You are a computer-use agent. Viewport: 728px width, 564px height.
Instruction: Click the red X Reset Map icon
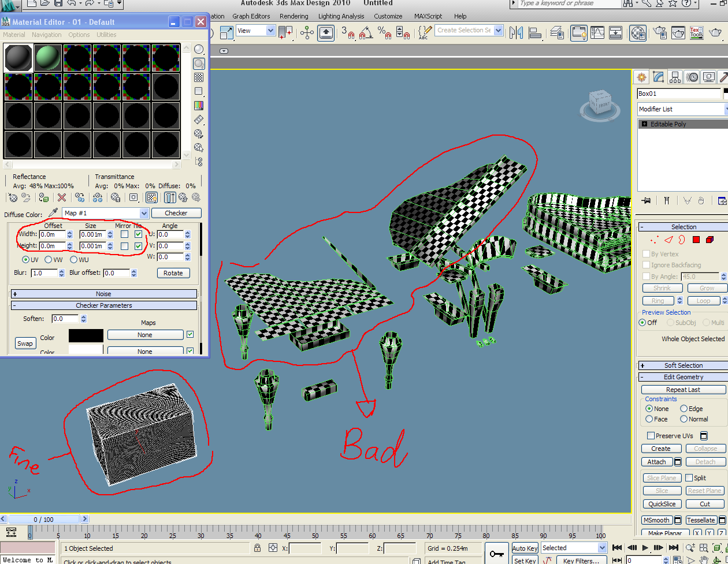click(61, 197)
